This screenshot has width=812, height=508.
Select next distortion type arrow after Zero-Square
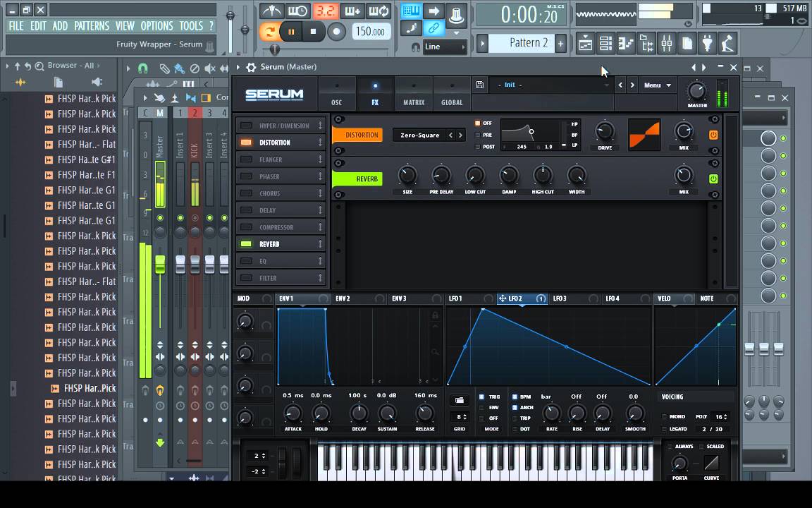460,135
